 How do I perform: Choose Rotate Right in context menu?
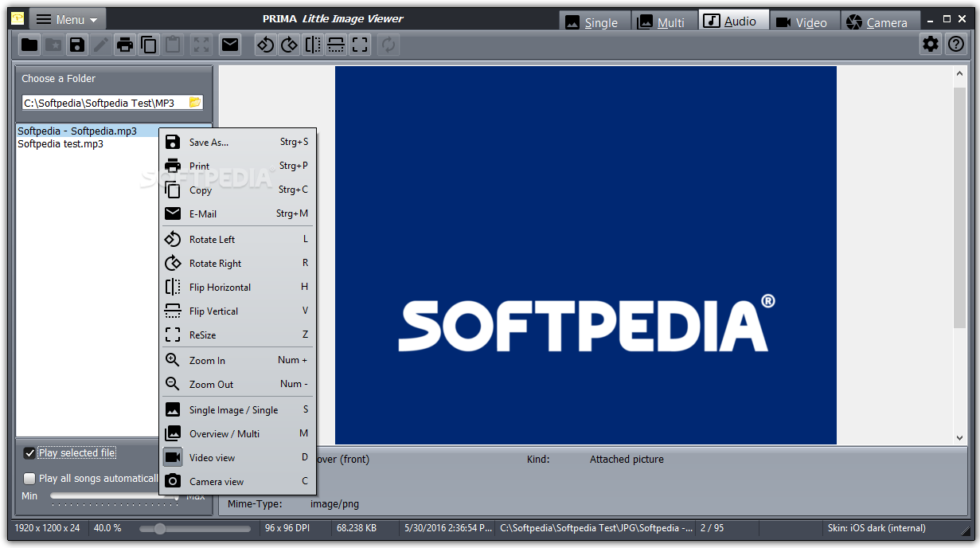[x=237, y=263]
